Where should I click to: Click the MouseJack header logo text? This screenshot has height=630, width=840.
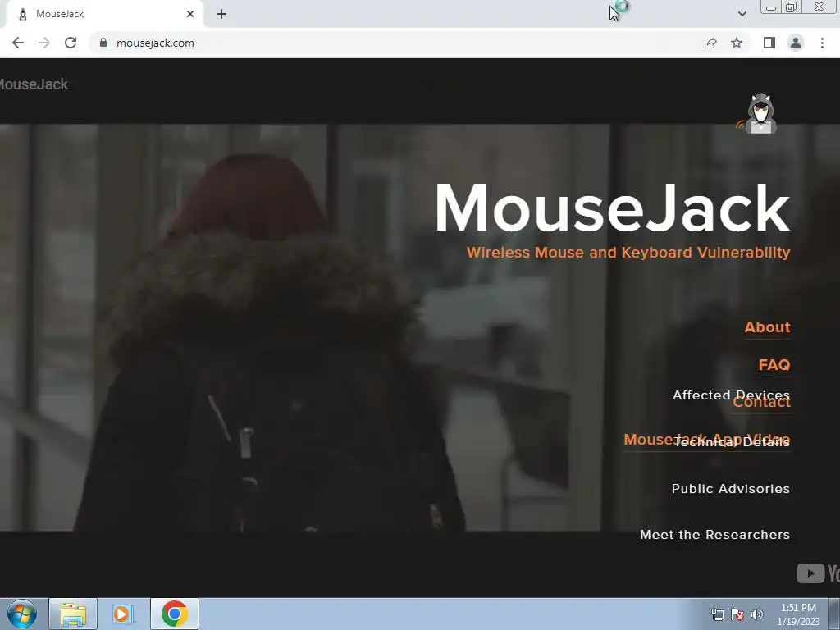pyautogui.click(x=34, y=84)
